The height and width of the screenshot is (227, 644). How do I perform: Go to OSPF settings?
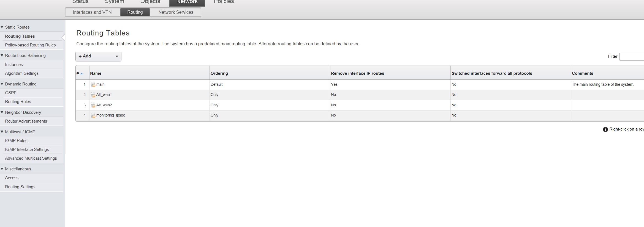(x=11, y=93)
